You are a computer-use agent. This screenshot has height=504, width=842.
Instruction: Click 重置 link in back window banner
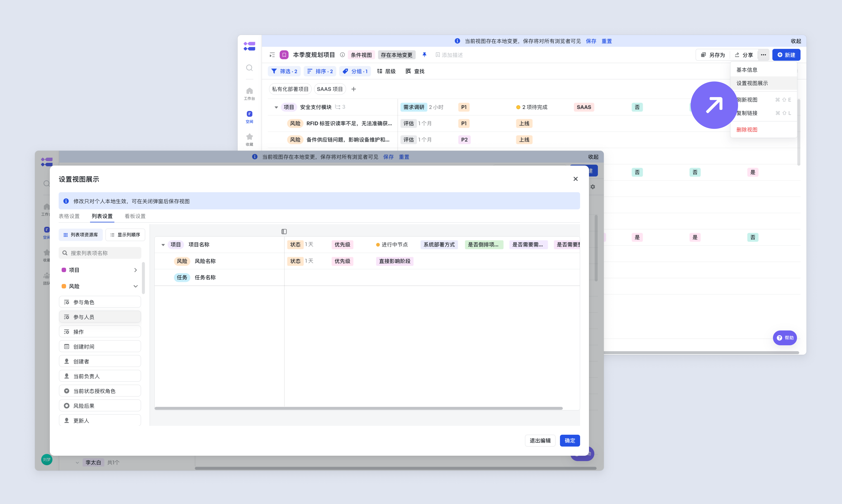607,41
